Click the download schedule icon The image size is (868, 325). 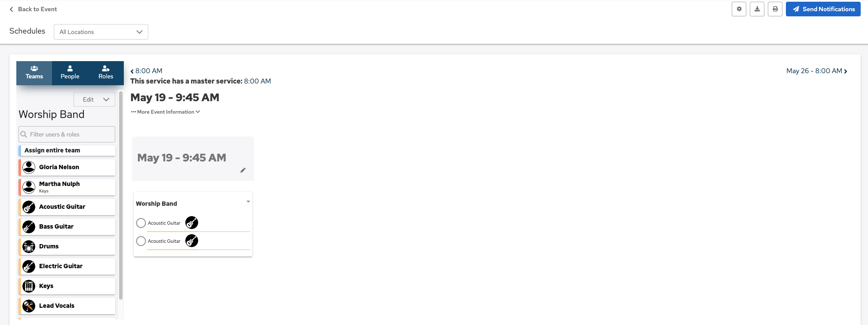tap(757, 9)
